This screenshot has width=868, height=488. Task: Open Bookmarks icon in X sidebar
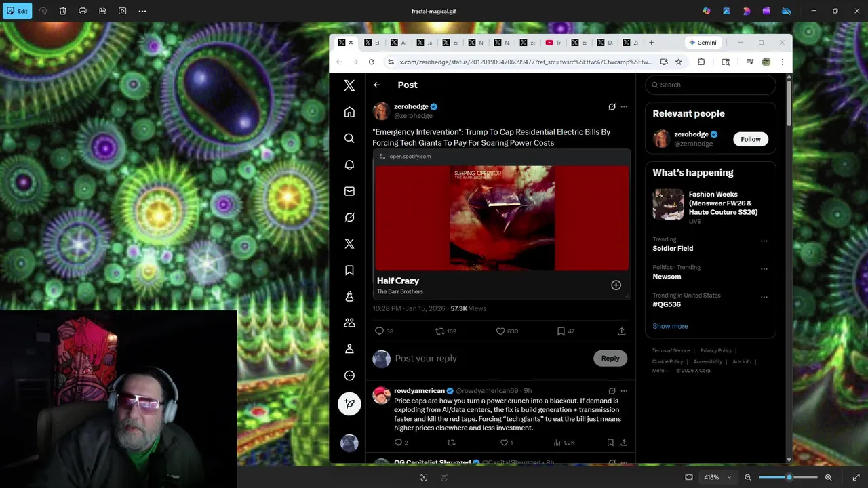pyautogui.click(x=349, y=270)
